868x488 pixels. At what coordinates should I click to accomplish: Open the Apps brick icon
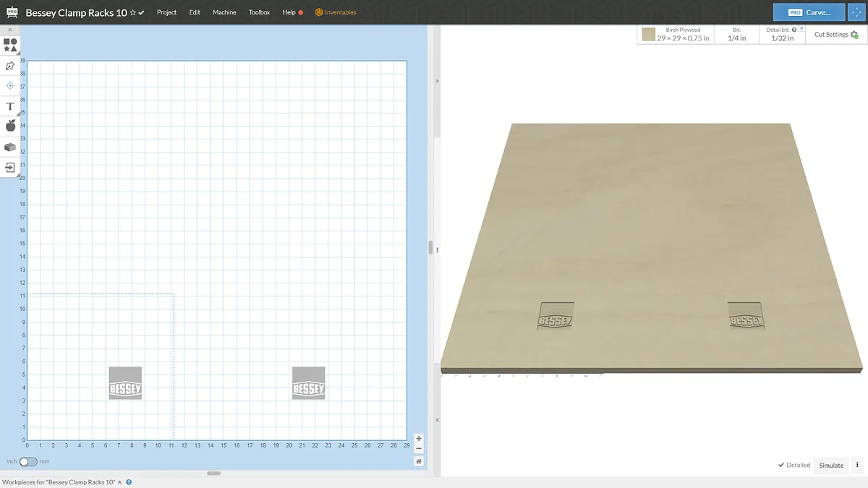[10, 147]
